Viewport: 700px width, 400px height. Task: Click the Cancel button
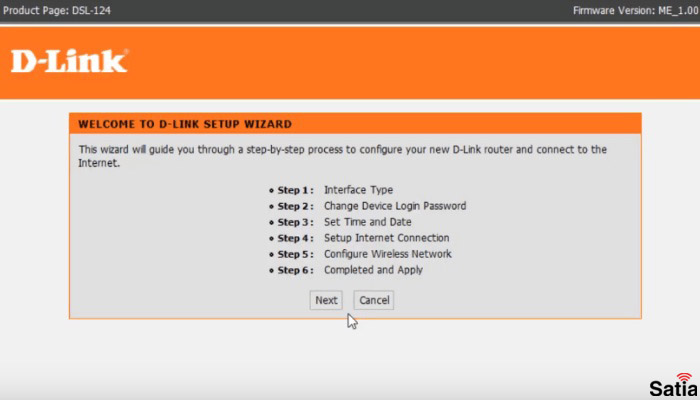point(374,300)
